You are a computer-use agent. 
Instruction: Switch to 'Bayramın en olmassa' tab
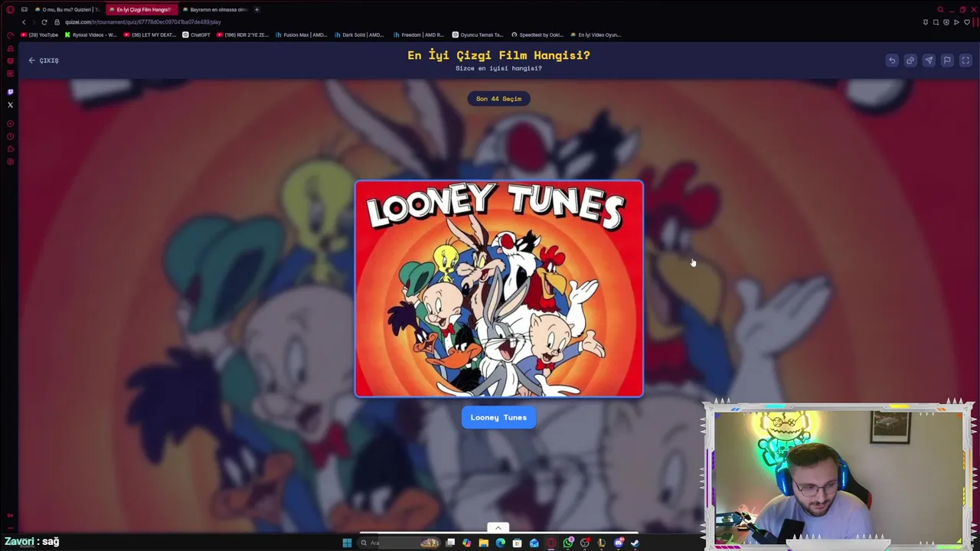click(x=214, y=9)
